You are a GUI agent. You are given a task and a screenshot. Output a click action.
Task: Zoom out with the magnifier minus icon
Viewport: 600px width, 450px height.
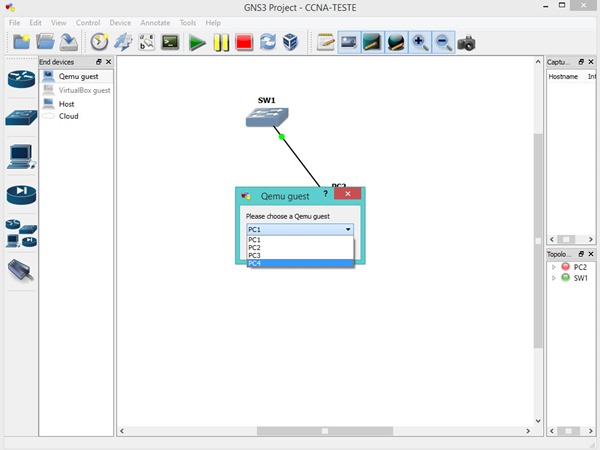[443, 42]
